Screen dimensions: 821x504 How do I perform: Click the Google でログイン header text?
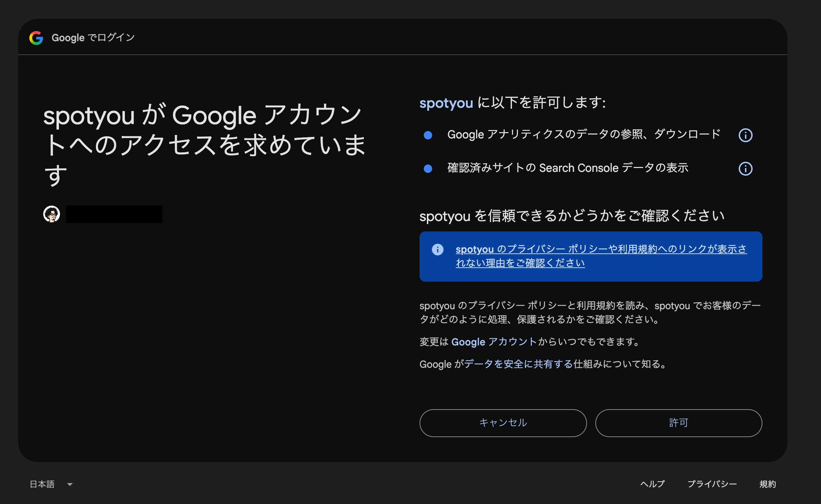coord(93,38)
